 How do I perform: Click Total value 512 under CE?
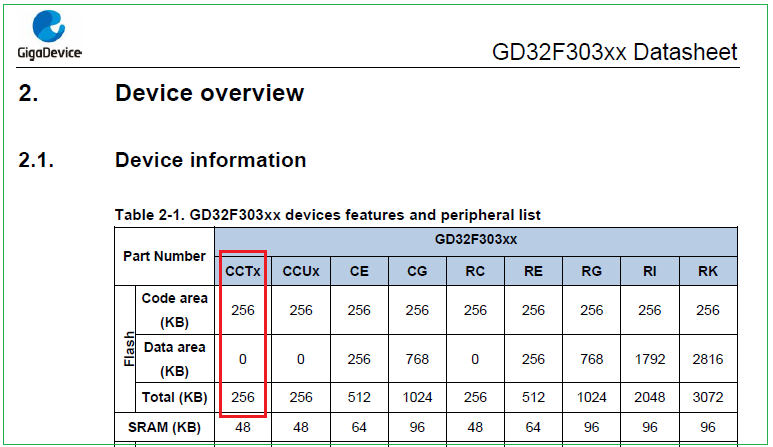[x=359, y=397]
